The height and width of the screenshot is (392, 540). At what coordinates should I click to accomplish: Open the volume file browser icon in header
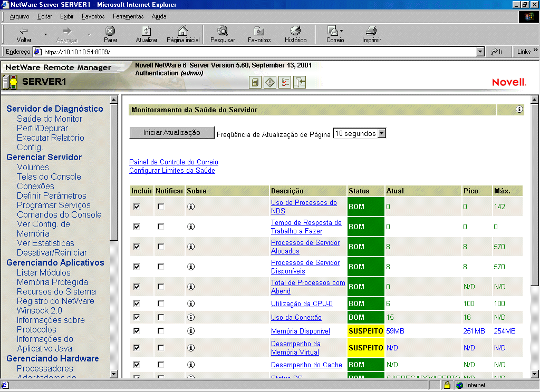255,82
